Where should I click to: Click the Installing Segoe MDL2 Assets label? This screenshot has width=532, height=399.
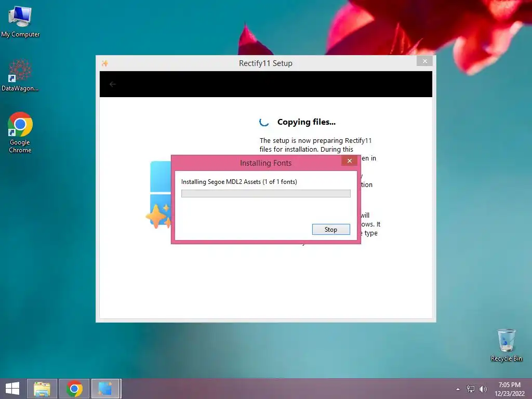[x=239, y=182]
